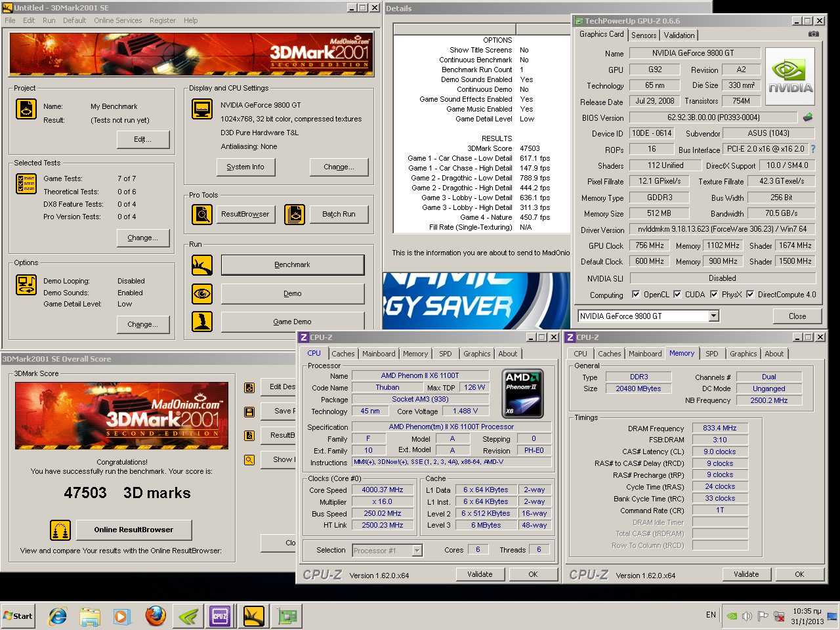Switch to the Sensors tab in GPU-Z
The width and height of the screenshot is (840, 630).
click(644, 35)
